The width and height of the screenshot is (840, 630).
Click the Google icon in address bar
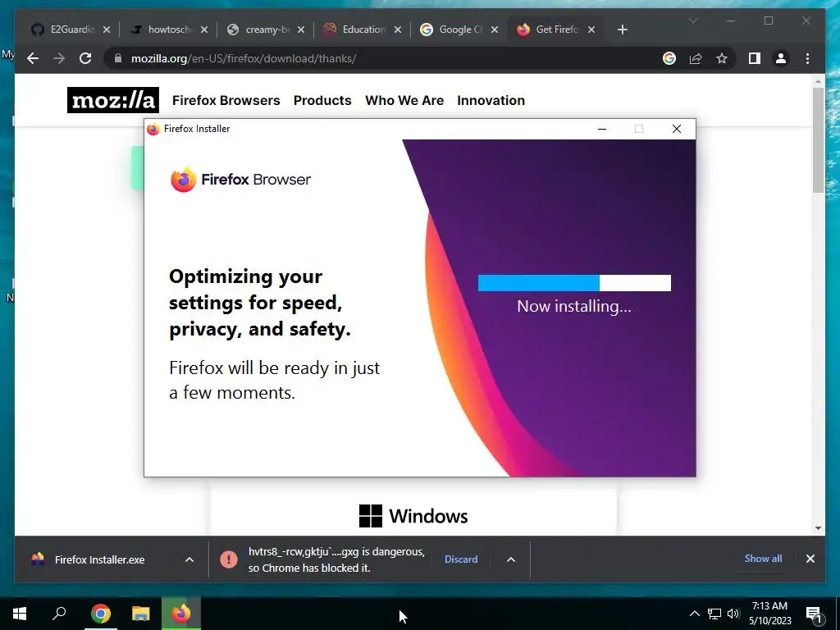[x=669, y=58]
